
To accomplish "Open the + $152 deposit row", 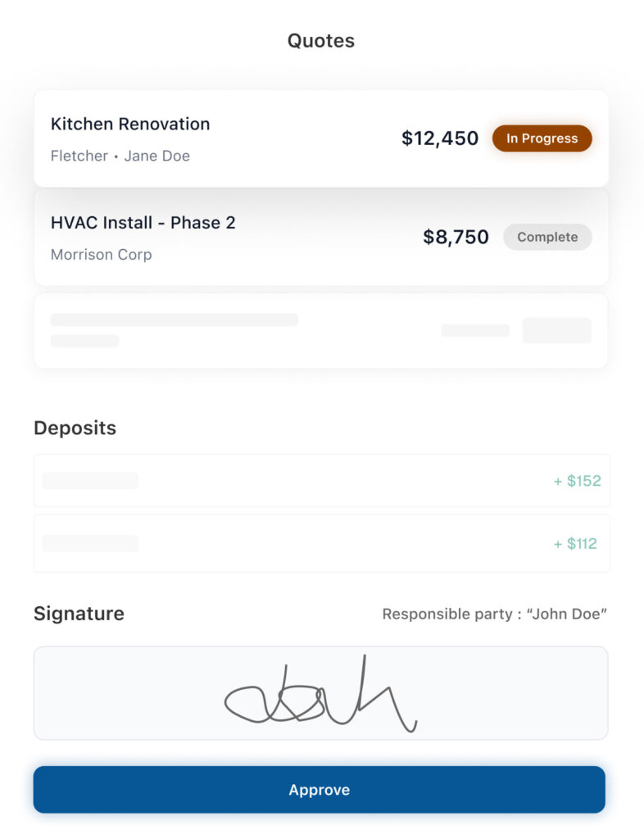I will coord(321,481).
